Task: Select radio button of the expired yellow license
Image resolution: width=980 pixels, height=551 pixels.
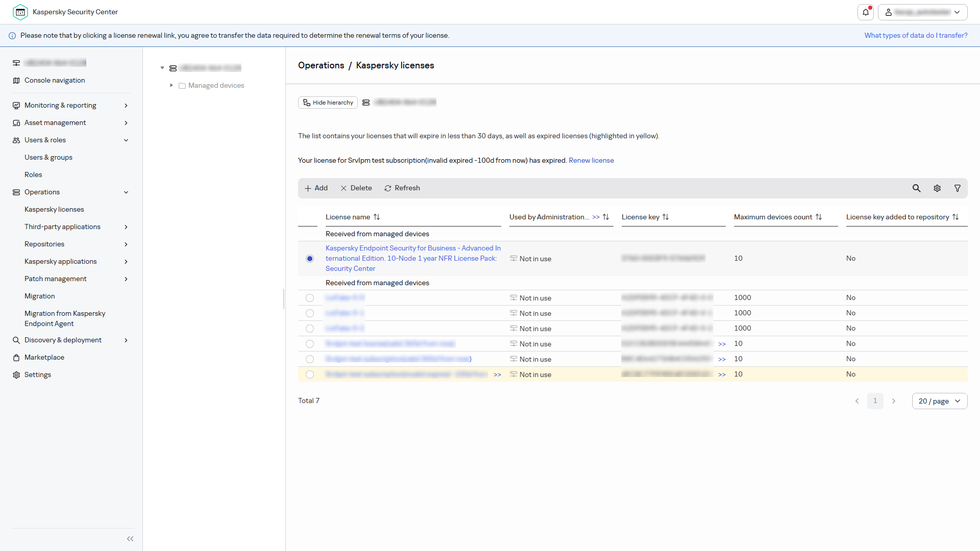Action: [x=310, y=374]
